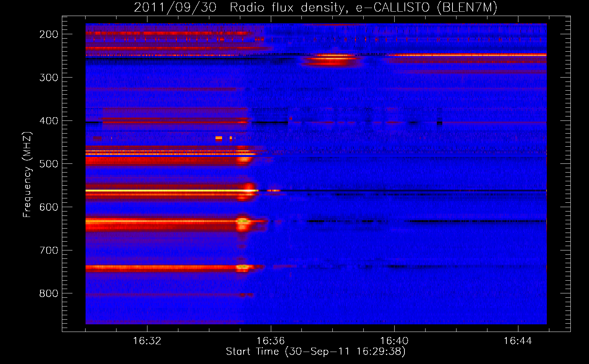Click the 700 frequency tick label
The width and height of the screenshot is (589, 364).
(x=49, y=250)
